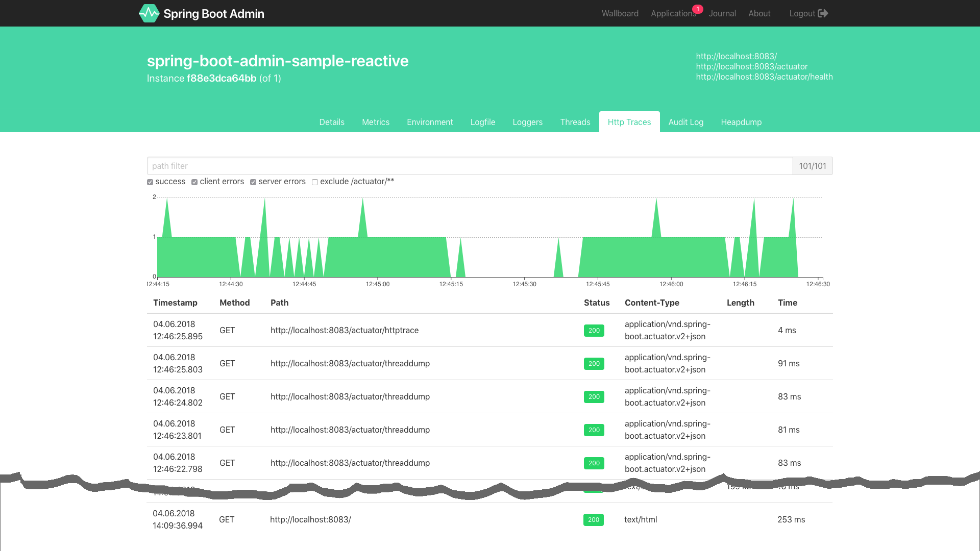Open Applications with notification badge

click(x=674, y=13)
